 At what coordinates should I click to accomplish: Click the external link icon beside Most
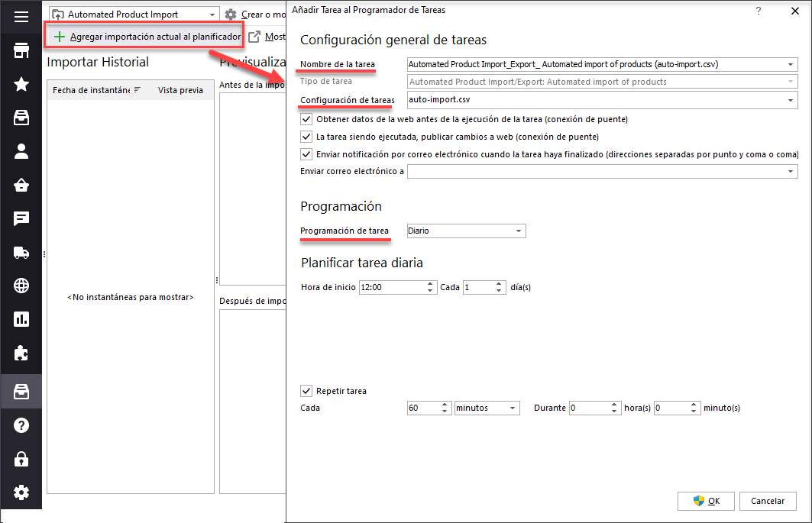coord(254,37)
